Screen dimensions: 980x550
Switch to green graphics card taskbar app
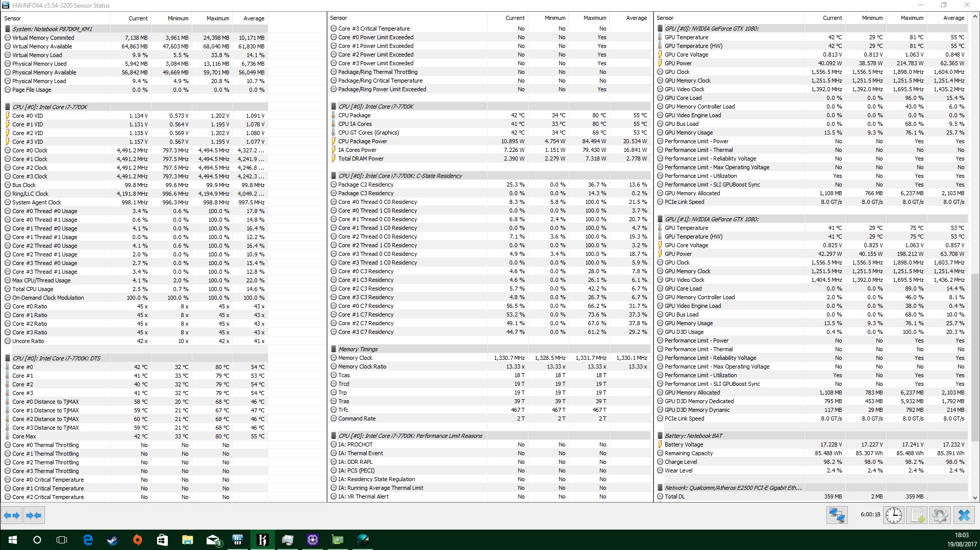tap(338, 540)
